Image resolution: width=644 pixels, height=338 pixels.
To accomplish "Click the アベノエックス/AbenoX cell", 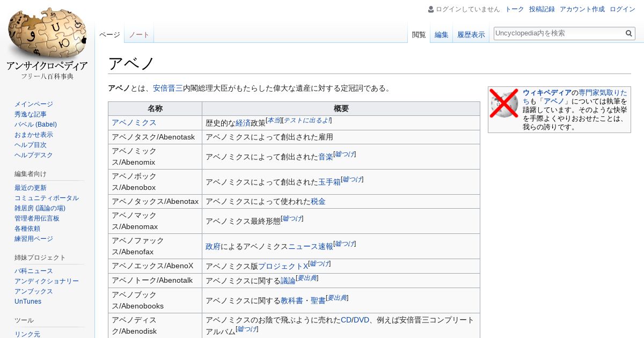I will (x=155, y=266).
